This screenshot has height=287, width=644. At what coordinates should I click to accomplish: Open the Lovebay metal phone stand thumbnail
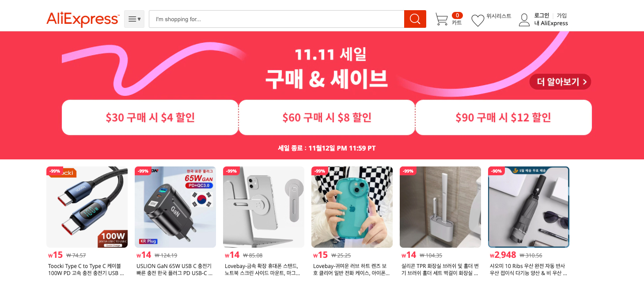(264, 207)
